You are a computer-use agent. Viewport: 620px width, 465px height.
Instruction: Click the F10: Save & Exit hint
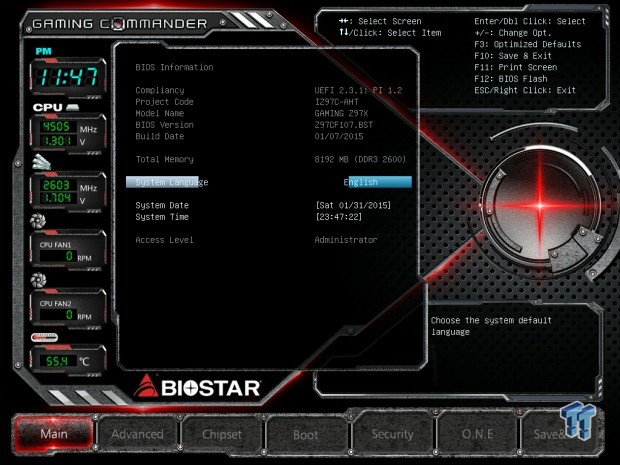pos(513,56)
